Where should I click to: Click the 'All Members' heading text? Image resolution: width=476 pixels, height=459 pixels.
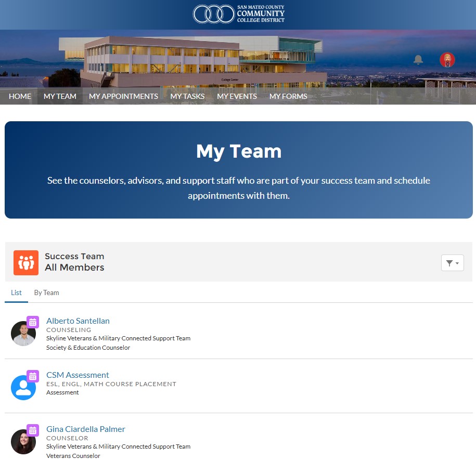click(74, 267)
